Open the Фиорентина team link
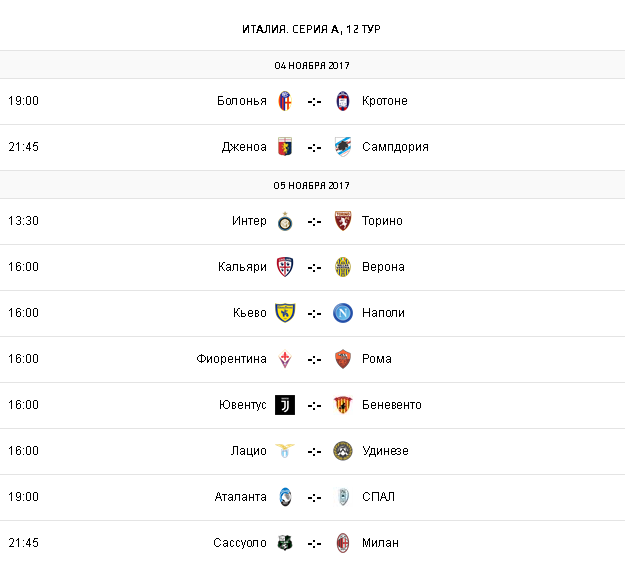Screen dimensions: 625x564 pyautogui.click(x=231, y=359)
